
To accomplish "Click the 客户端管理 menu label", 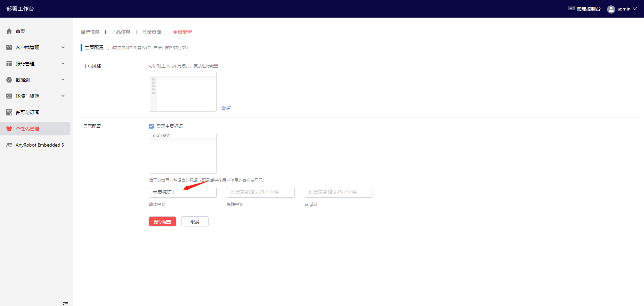I will click(x=27, y=47).
